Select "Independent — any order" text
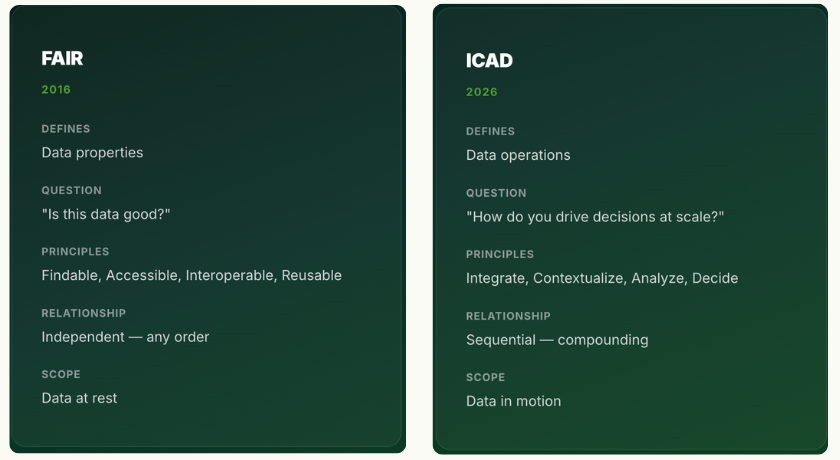 pyautogui.click(x=125, y=337)
